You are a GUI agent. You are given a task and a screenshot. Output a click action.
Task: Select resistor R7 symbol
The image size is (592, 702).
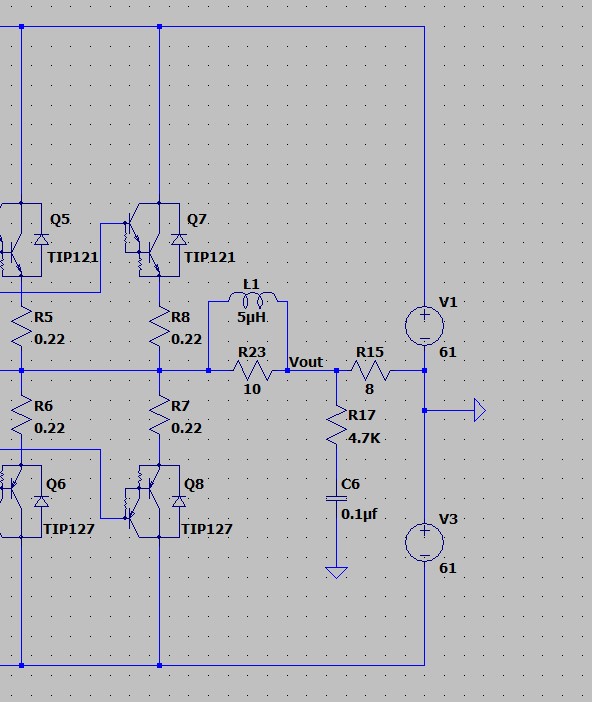(x=159, y=415)
